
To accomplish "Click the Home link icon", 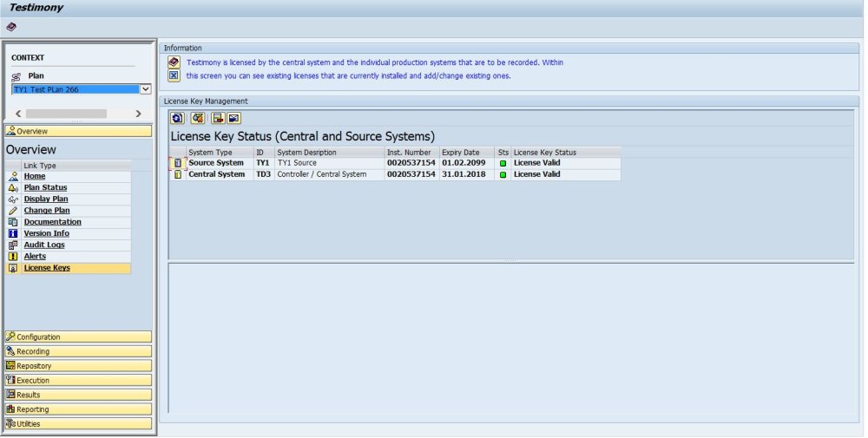I will [x=13, y=176].
